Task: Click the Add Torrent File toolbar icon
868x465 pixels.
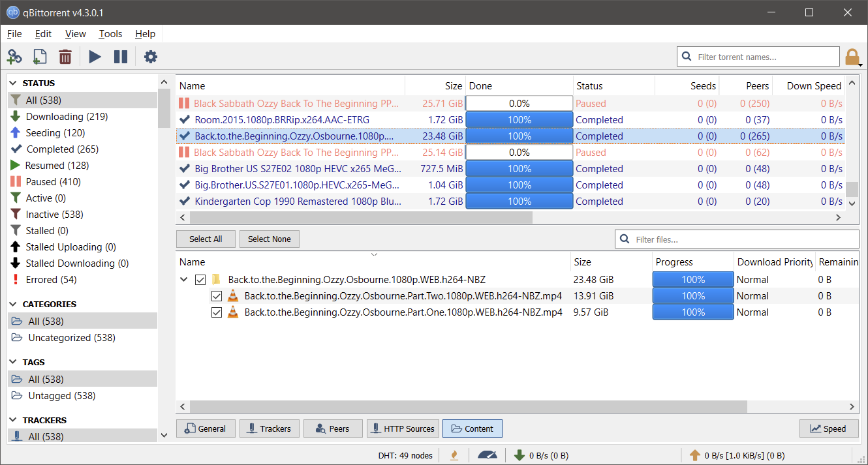Action: point(39,57)
